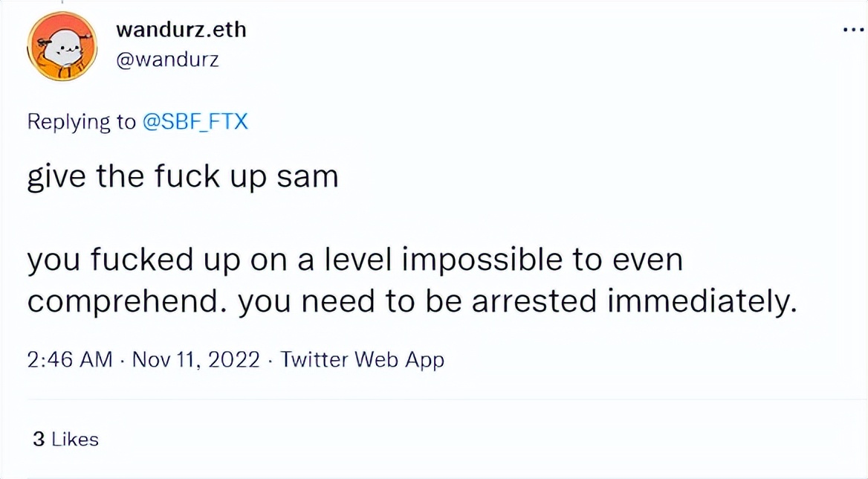
Task: Open the @SBF_FTX mention link
Action: tap(195, 121)
